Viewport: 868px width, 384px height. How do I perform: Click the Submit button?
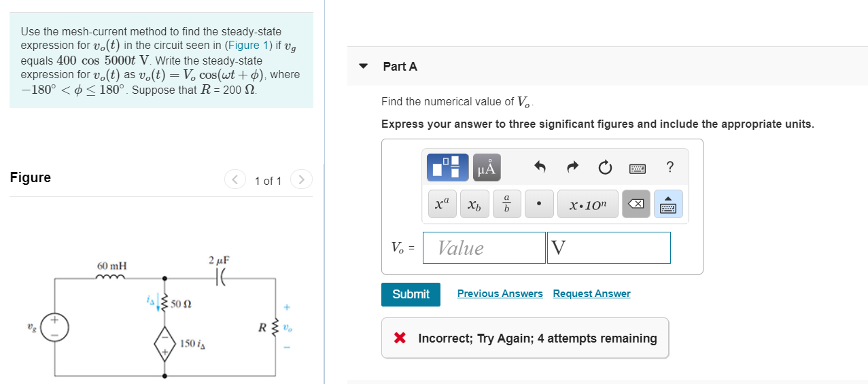coord(411,294)
